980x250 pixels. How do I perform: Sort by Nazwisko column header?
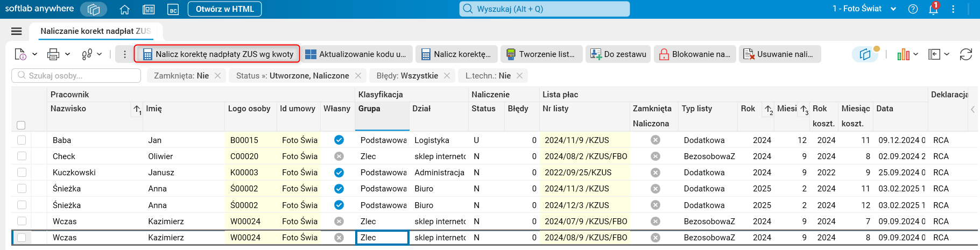tap(68, 109)
